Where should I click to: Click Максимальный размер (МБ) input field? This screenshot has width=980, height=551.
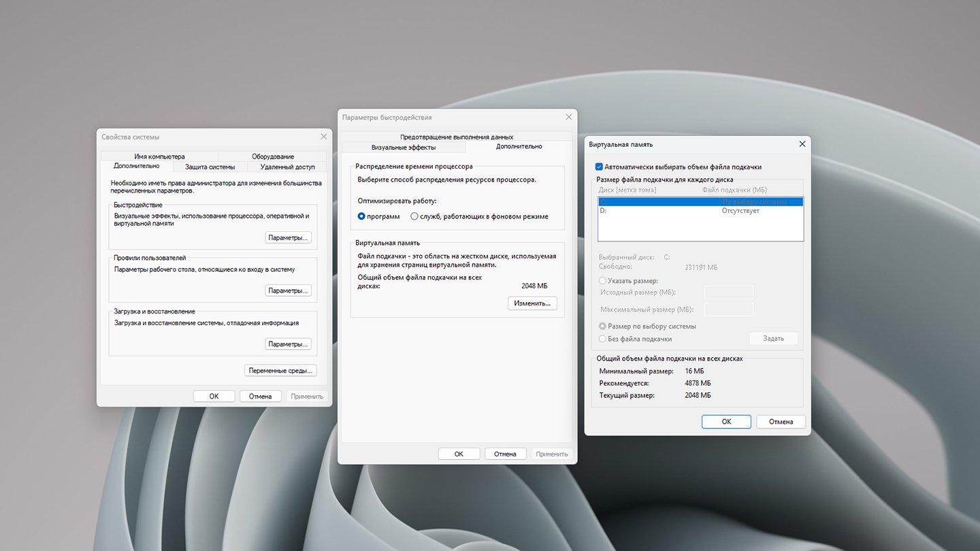(729, 310)
